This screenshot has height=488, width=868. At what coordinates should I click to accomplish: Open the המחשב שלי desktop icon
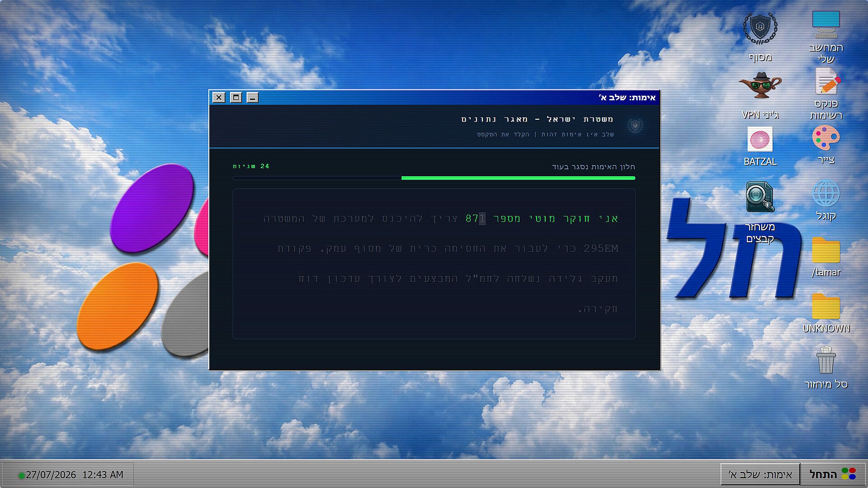coord(826,36)
